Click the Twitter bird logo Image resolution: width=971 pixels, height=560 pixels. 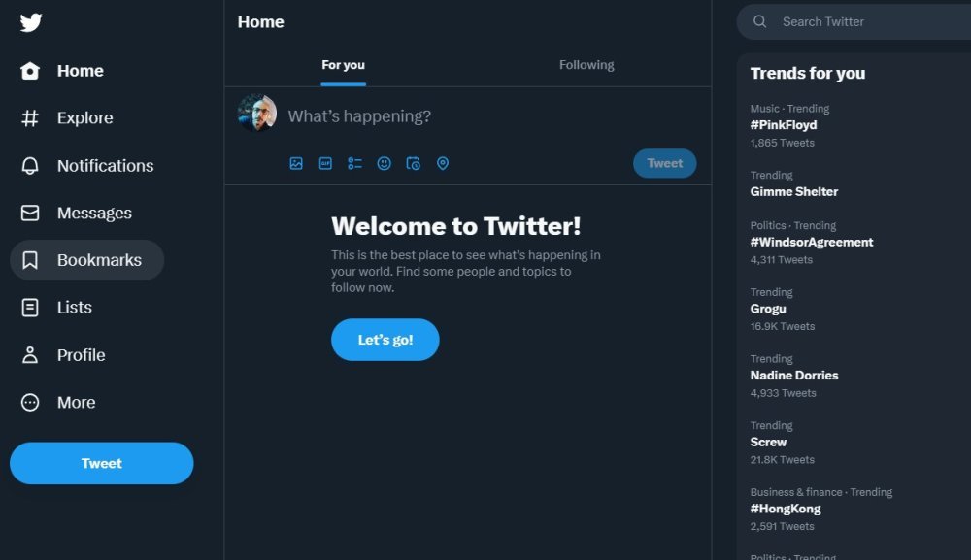click(x=31, y=22)
